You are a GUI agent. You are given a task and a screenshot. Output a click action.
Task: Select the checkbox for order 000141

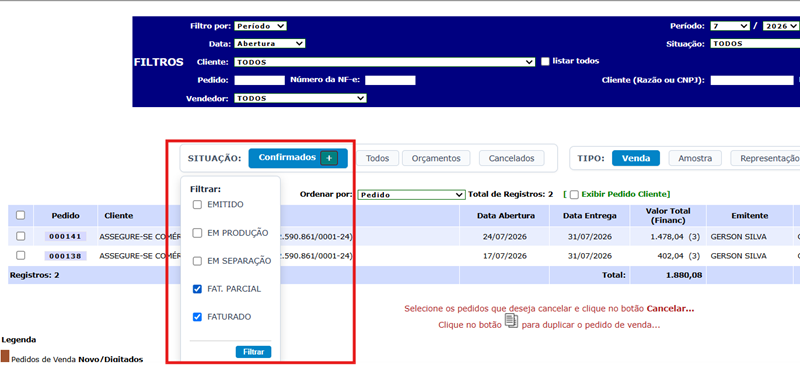coord(20,236)
